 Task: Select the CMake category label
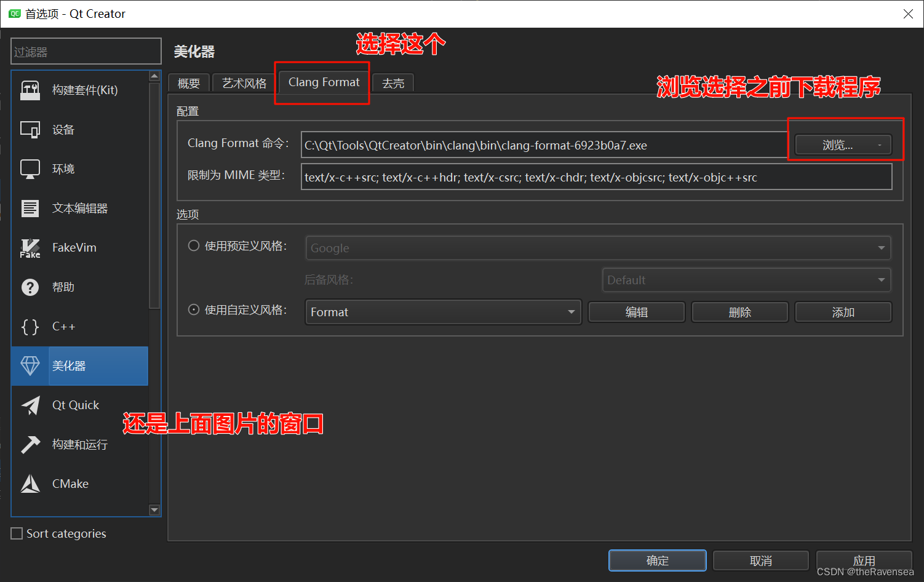pyautogui.click(x=70, y=484)
